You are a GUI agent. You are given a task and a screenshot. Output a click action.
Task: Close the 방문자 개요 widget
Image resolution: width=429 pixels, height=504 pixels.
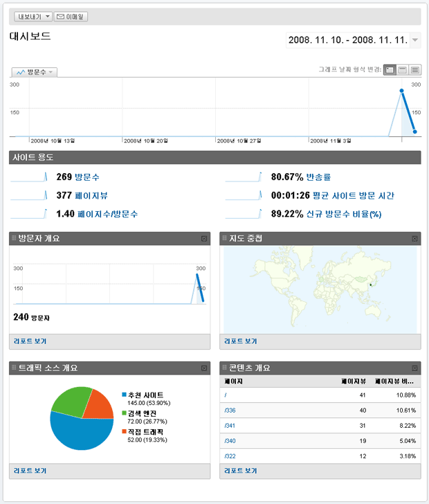point(204,238)
